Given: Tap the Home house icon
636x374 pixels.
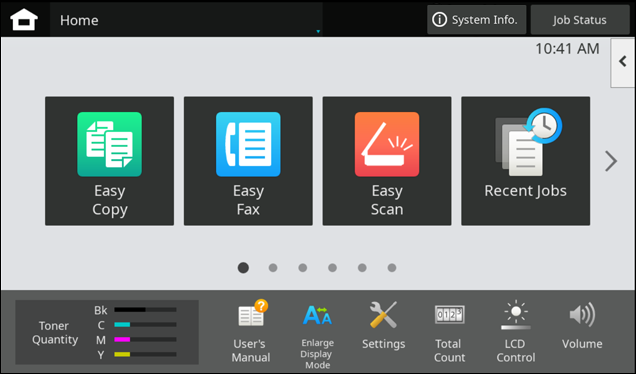Looking at the screenshot, I should (24, 19).
